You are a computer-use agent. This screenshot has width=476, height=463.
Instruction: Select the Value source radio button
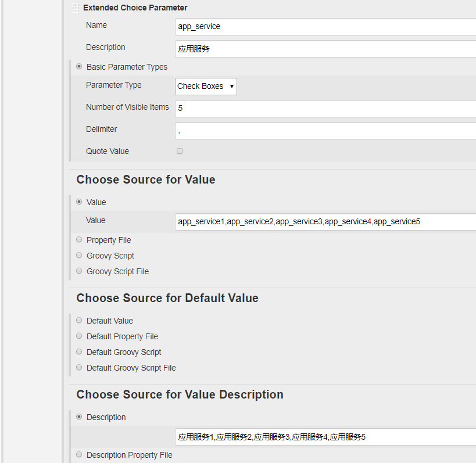coord(79,202)
